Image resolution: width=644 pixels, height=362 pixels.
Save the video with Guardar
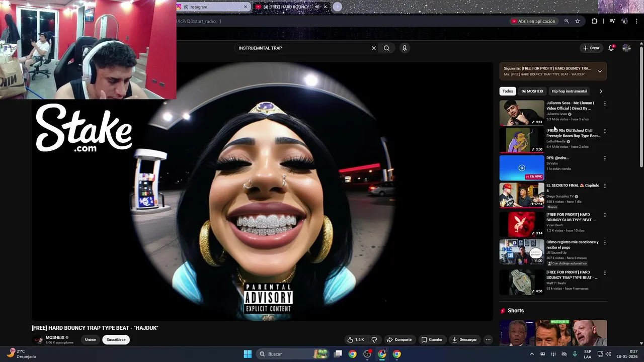(432, 340)
